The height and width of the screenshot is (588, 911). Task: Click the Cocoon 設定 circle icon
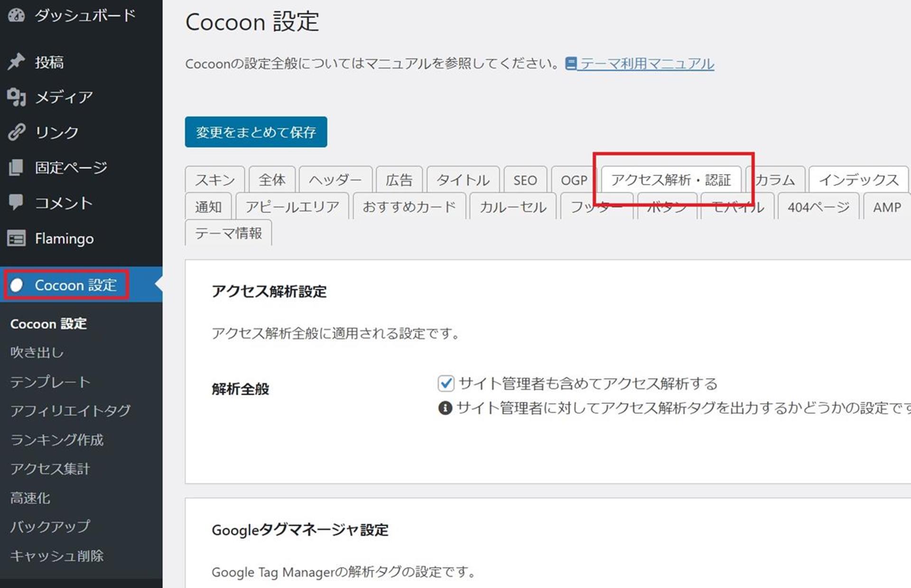[x=17, y=285]
